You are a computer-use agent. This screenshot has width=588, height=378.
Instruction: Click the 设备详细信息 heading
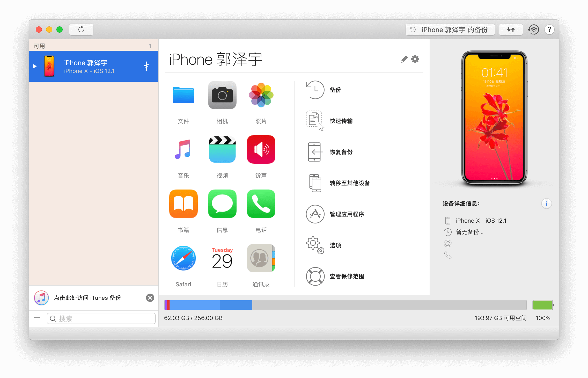[461, 203]
